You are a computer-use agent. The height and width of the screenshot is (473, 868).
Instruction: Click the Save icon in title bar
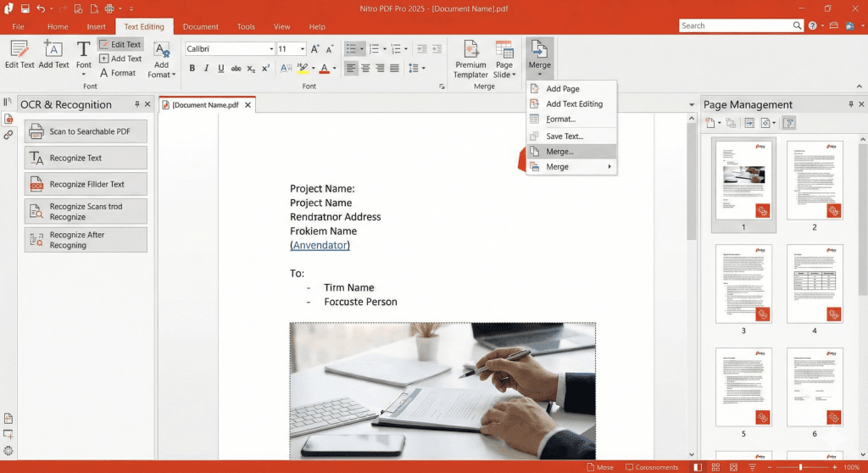click(25, 8)
